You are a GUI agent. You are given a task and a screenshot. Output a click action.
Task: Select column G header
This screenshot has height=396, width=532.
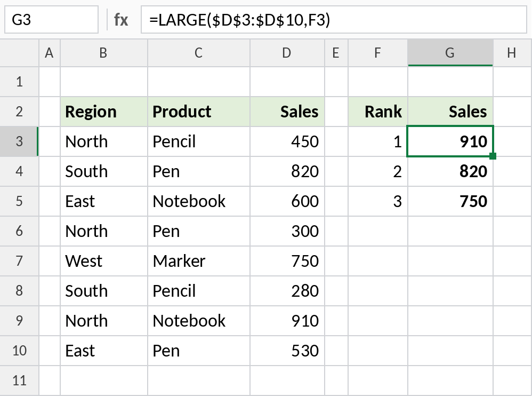coord(450,53)
